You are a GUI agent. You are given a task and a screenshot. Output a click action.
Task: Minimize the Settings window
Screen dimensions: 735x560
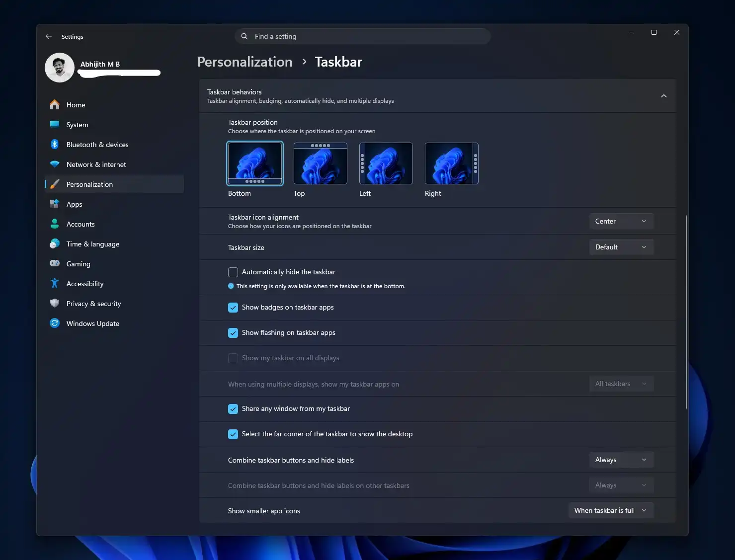631,32
